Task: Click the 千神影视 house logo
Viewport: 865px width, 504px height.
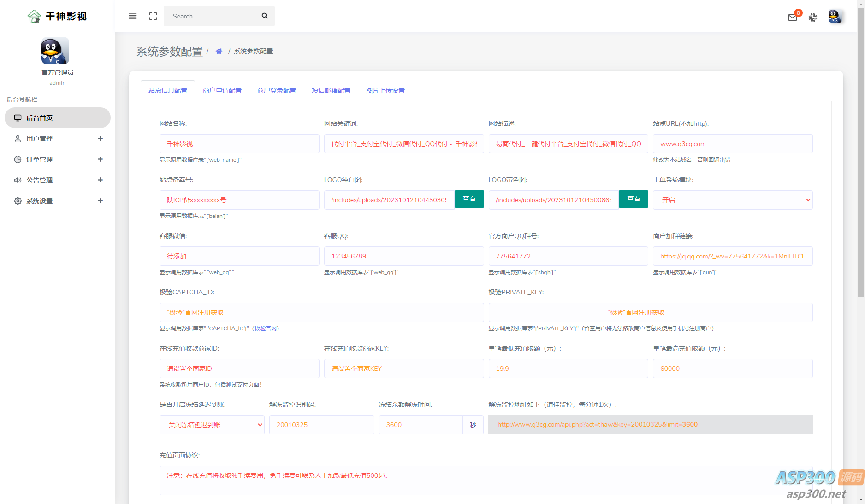Action: 34,17
